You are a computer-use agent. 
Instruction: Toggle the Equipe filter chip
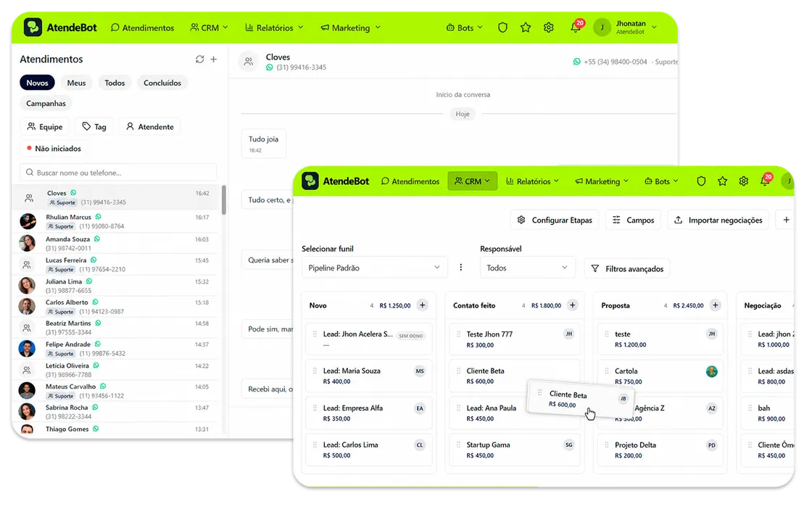44,126
